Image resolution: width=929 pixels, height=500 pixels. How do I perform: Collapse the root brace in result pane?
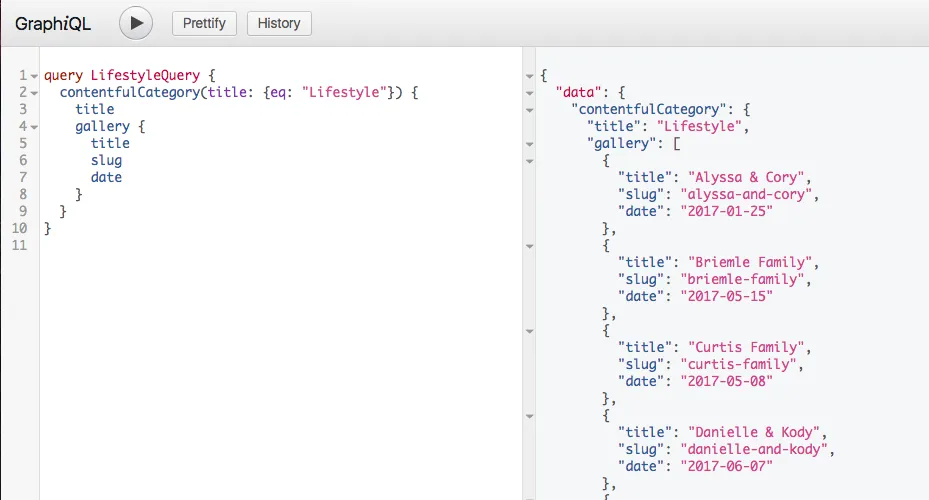coord(530,76)
